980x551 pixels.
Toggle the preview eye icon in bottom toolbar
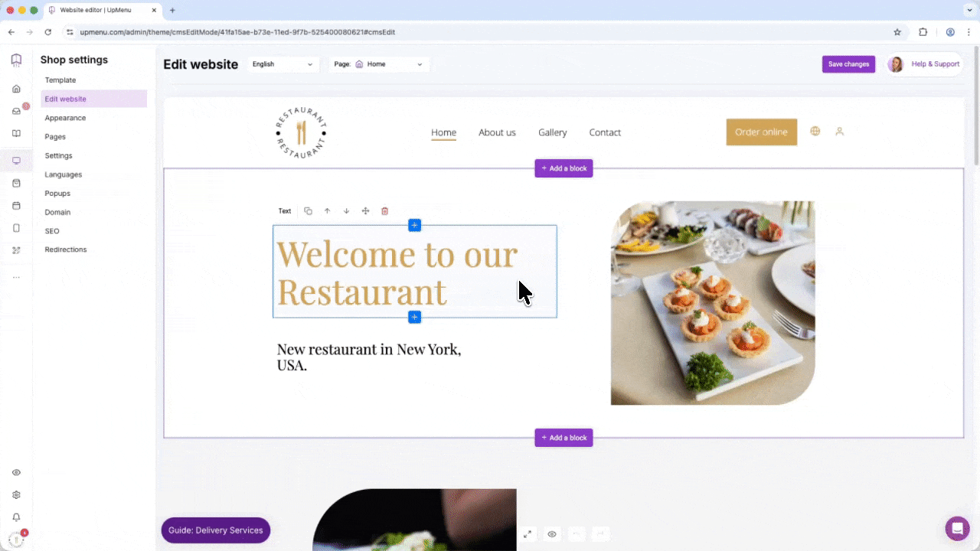pos(551,534)
